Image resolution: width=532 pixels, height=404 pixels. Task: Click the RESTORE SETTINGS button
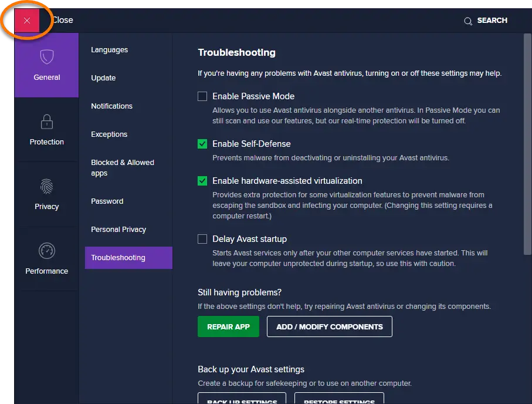[339, 398]
